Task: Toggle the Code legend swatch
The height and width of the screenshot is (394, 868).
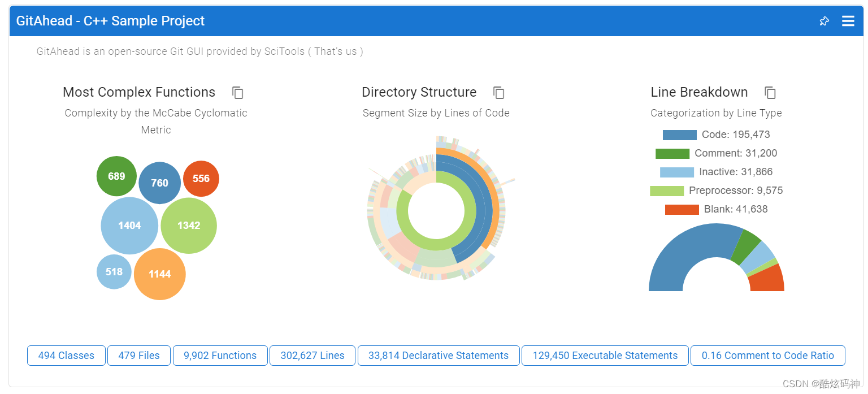Action: [x=679, y=135]
